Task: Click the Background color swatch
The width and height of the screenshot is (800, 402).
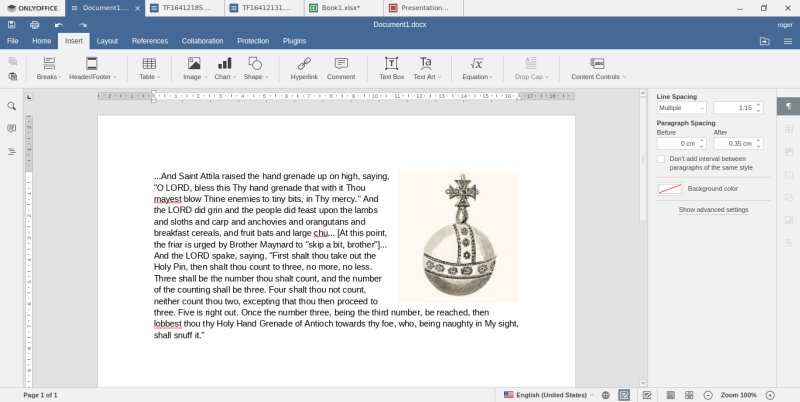Action: click(x=669, y=188)
